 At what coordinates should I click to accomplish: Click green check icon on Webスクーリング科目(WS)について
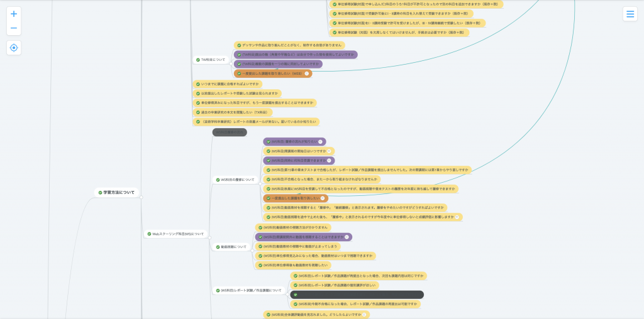148,234
